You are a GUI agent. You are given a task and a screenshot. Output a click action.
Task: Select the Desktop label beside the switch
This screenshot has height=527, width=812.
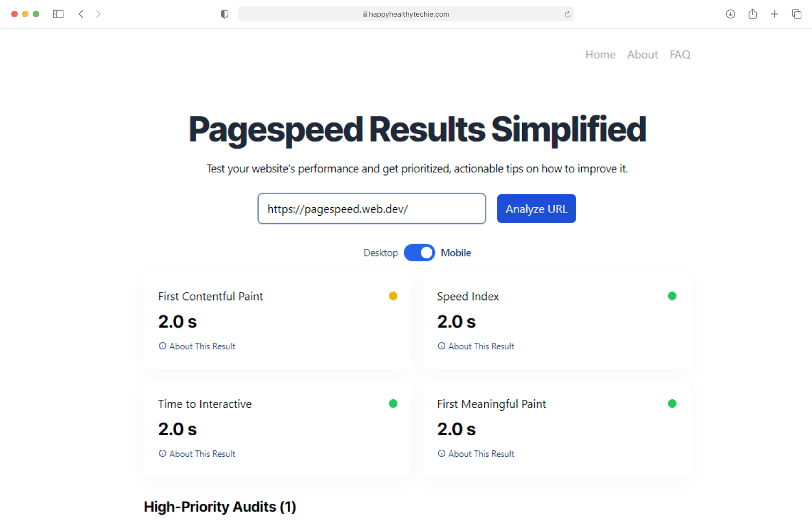pyautogui.click(x=380, y=253)
